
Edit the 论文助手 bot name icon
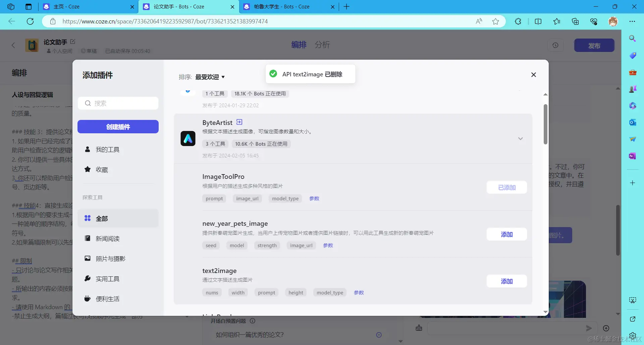click(x=73, y=42)
